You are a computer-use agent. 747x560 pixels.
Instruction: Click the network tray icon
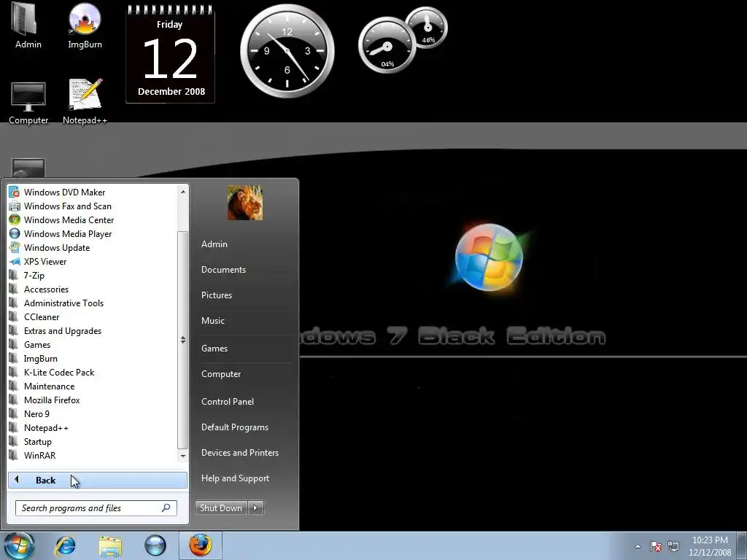673,546
